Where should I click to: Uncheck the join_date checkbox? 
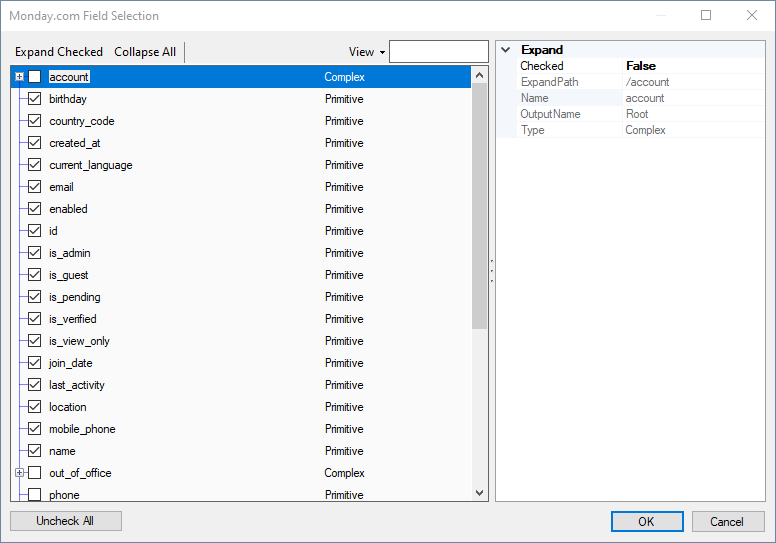[x=35, y=363]
